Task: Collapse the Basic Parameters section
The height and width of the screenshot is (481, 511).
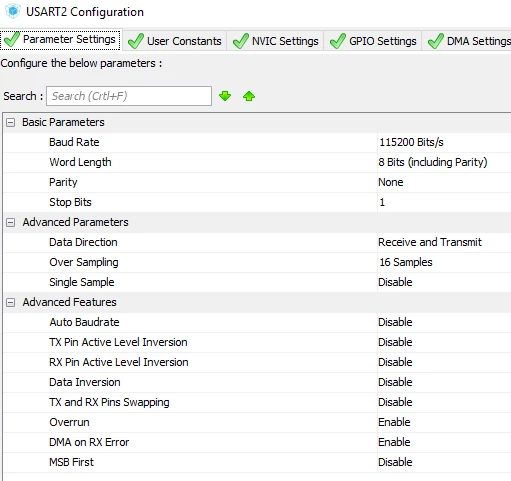Action: click(x=11, y=122)
